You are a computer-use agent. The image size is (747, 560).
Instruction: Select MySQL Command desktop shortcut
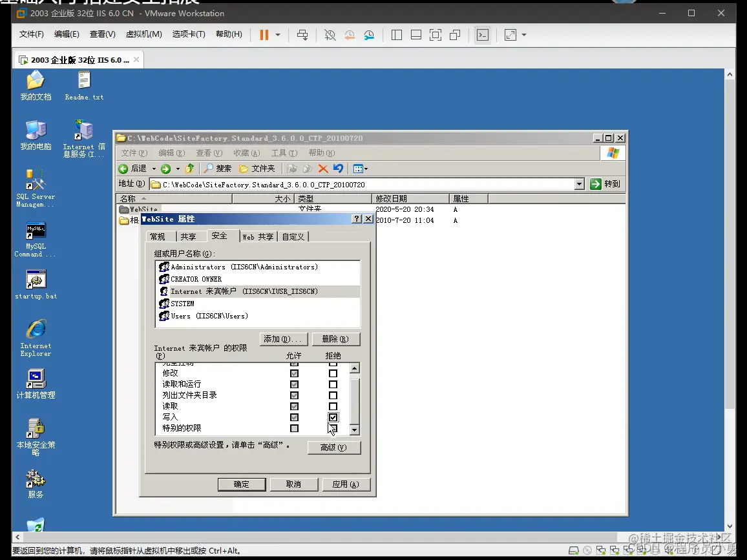click(36, 240)
